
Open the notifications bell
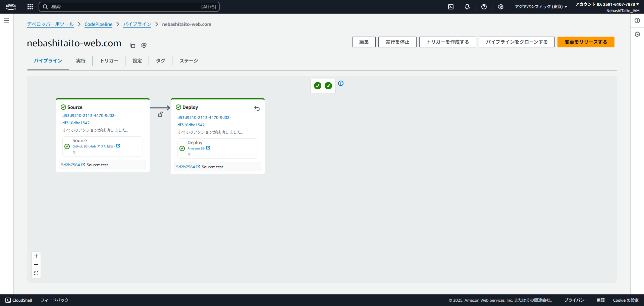[x=467, y=7]
